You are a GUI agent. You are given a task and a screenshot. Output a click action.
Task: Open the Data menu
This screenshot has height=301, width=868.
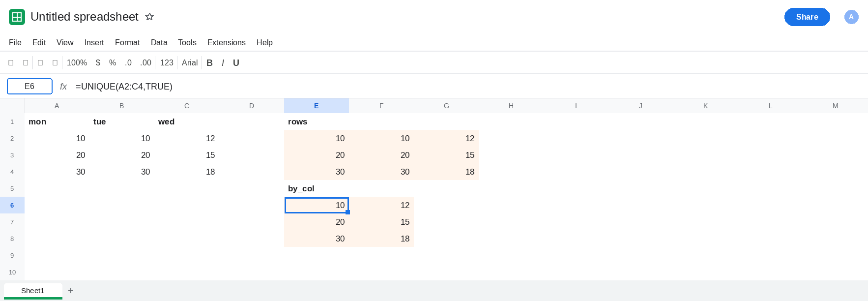pyautogui.click(x=159, y=42)
